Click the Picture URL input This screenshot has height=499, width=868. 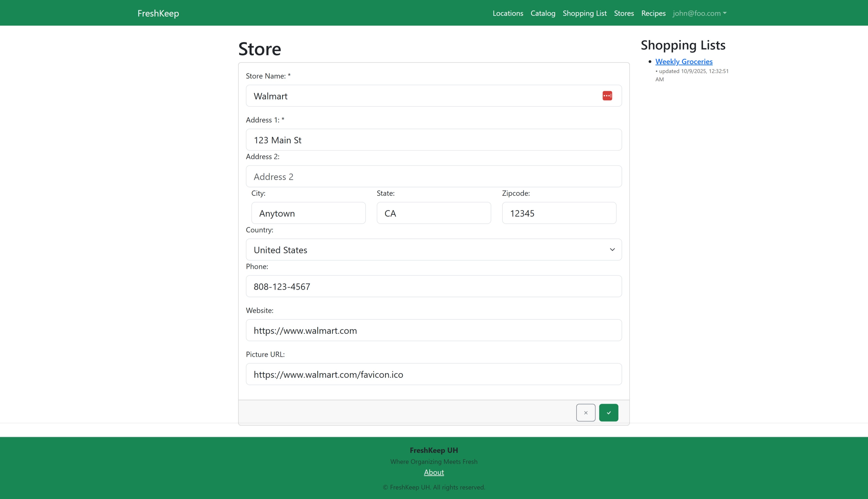[x=434, y=374]
